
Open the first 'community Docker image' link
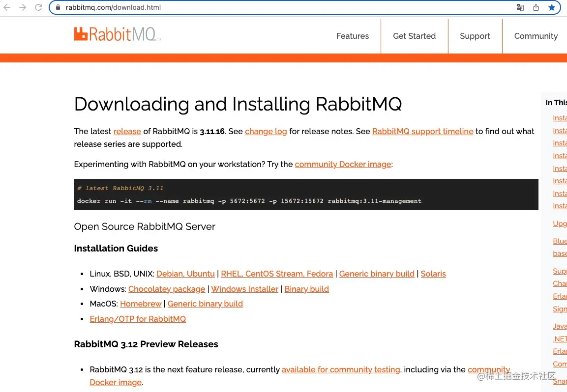coord(343,165)
